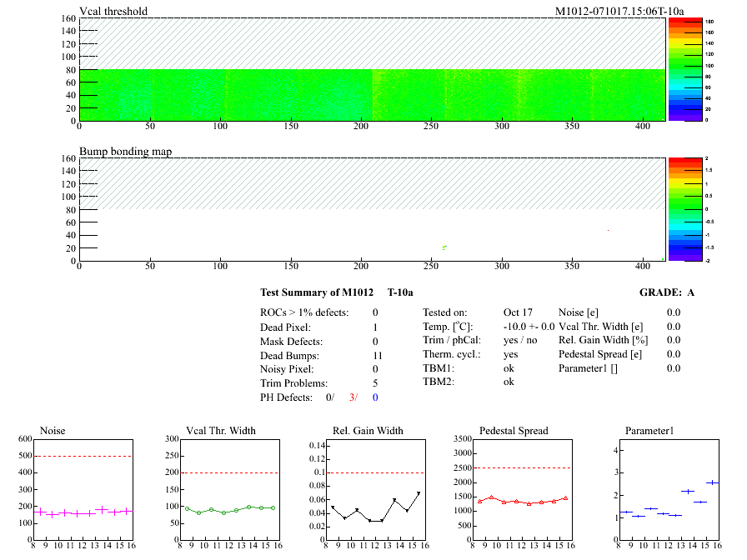Viewport: 747px width, 560px height.
Task: Click the "Trim Problems:" label
Action: click(x=293, y=383)
